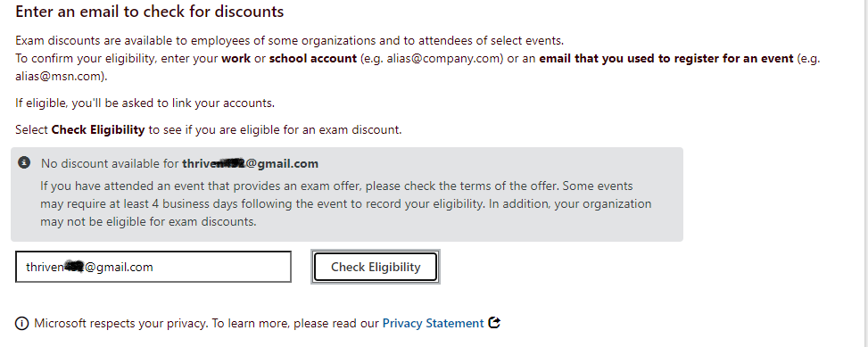Click the bold word 'work' in the instructions

236,59
